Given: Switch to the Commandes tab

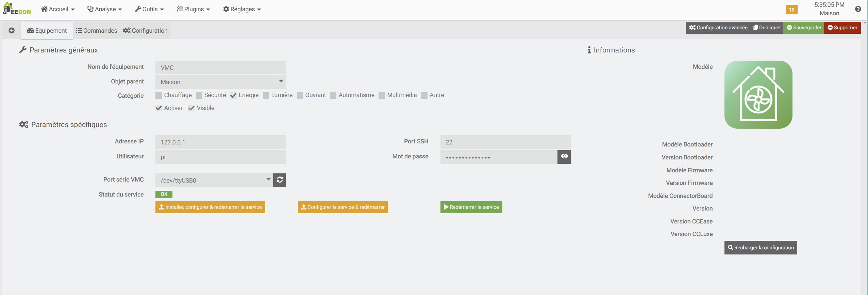Looking at the screenshot, I should click(97, 31).
